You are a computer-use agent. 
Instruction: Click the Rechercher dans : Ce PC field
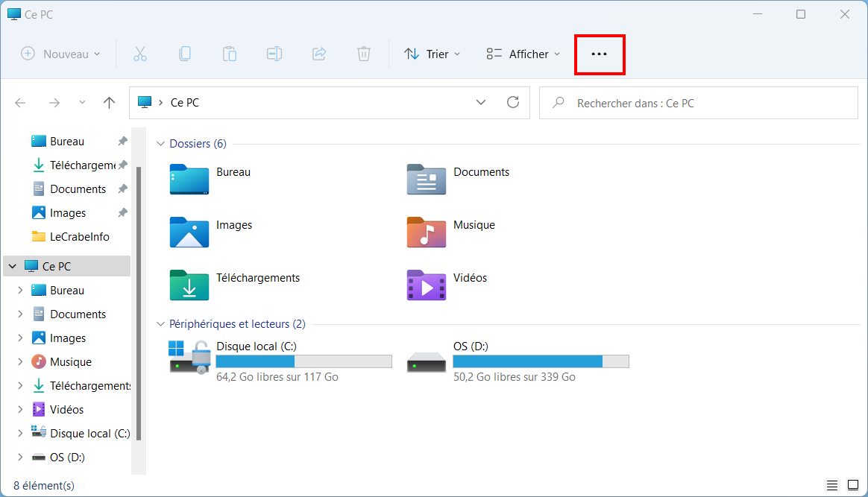[699, 103]
